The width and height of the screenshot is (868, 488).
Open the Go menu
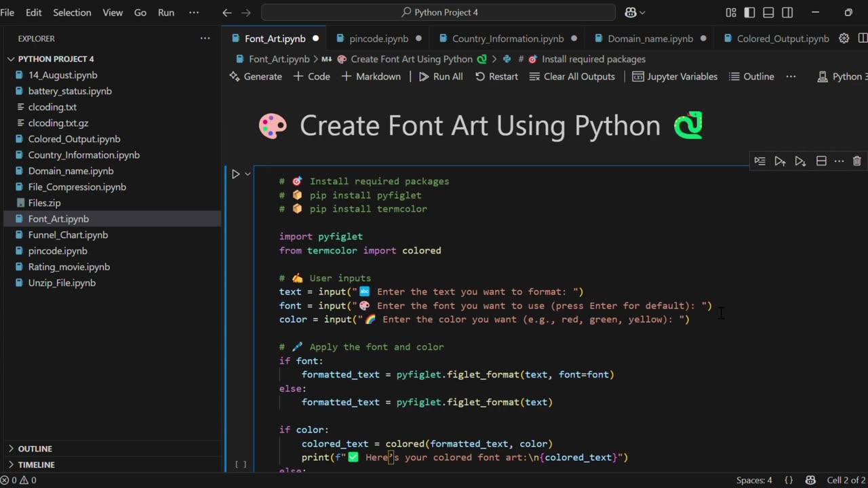tap(140, 12)
